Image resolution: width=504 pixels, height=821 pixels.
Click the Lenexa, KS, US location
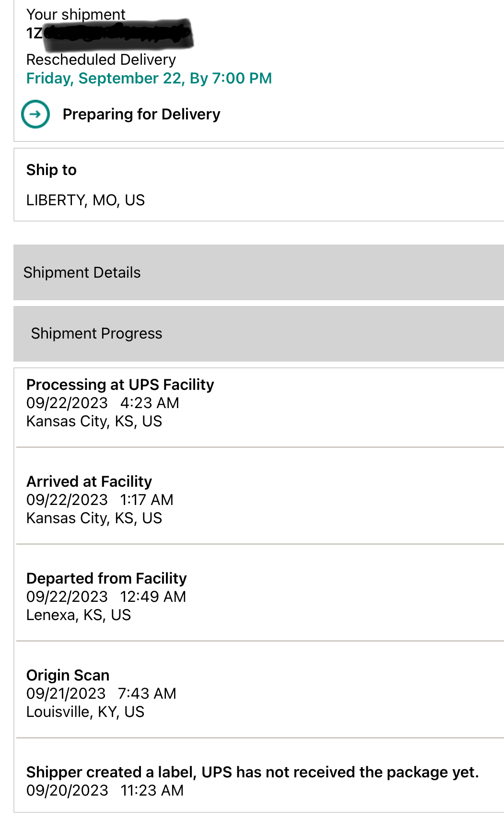coord(78,615)
